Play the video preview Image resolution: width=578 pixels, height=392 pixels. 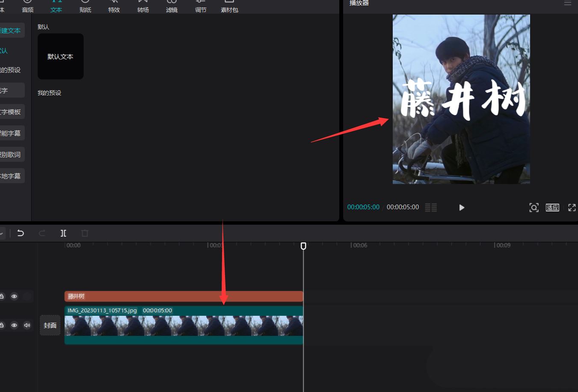pyautogui.click(x=462, y=208)
